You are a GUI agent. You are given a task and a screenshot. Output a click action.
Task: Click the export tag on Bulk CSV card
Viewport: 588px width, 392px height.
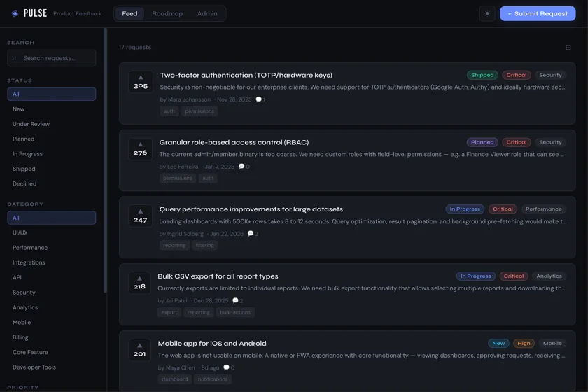(x=169, y=312)
